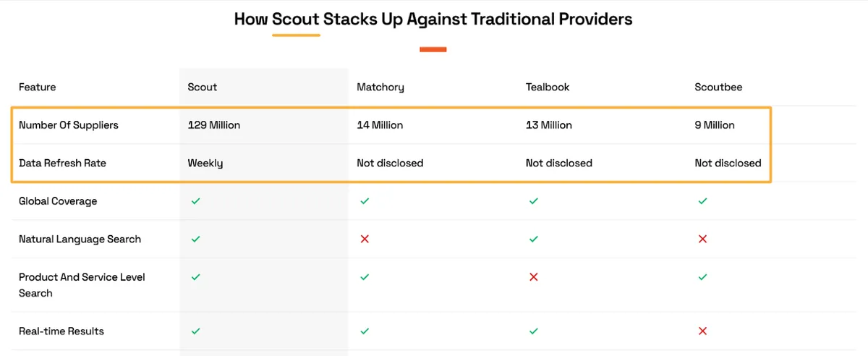
Task: Click Scoutbee's Natural Language Search red cross
Action: 702,239
